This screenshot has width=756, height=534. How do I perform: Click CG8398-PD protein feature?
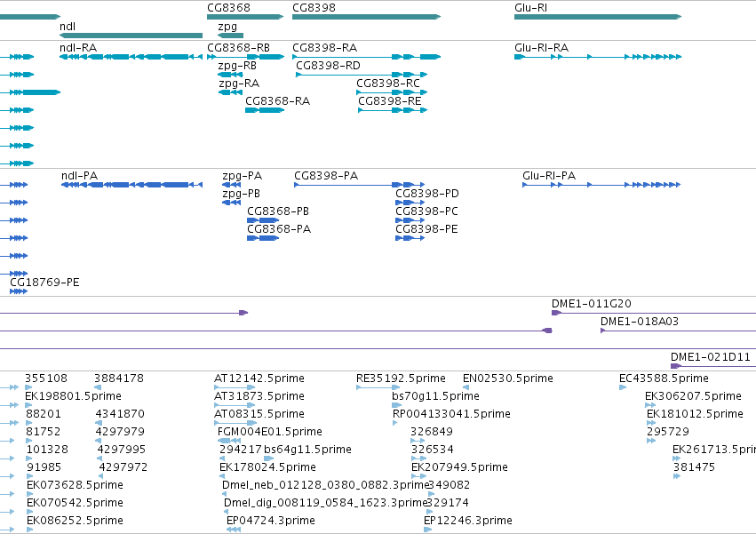[410, 203]
